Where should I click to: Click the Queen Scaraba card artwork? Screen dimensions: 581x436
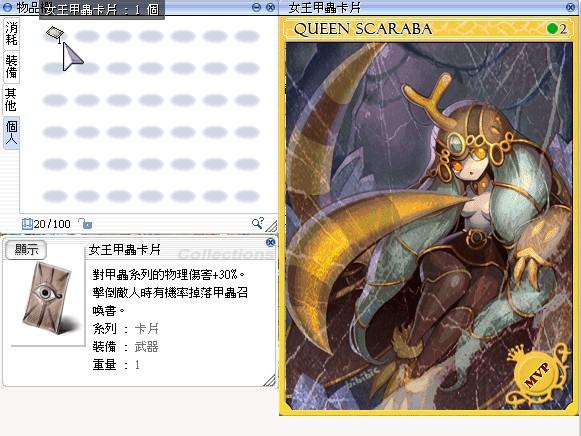(x=429, y=226)
